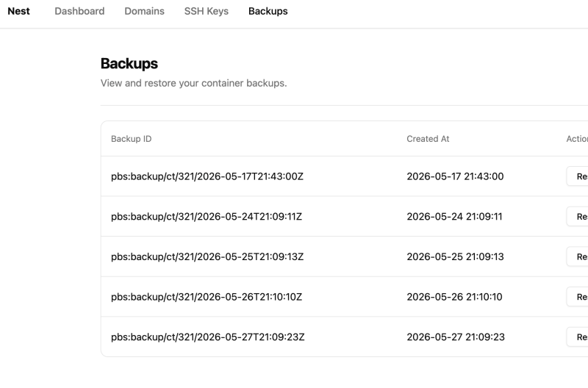Switch to SSH Keys tab
588x388 pixels.
(207, 11)
